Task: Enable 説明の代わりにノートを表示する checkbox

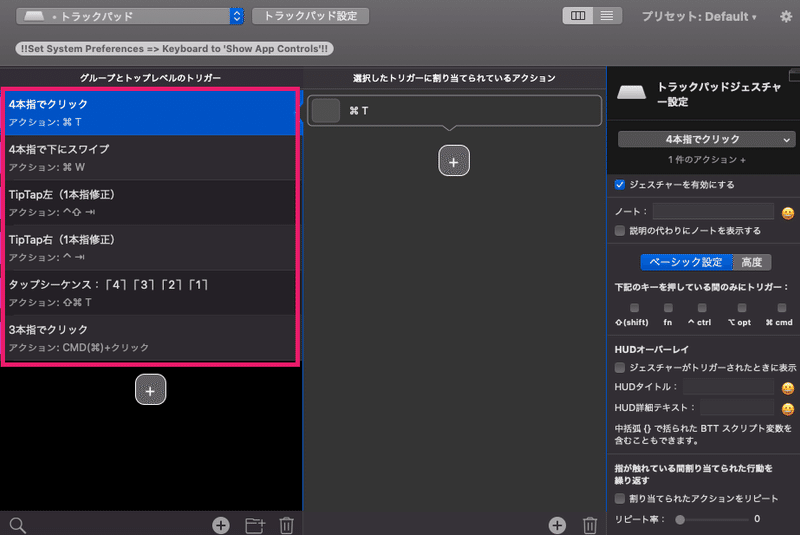Action: tap(619, 231)
